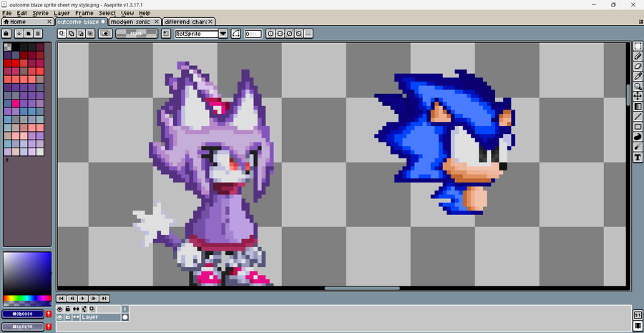Click the pivot options icon before RotSprite

coord(166,34)
